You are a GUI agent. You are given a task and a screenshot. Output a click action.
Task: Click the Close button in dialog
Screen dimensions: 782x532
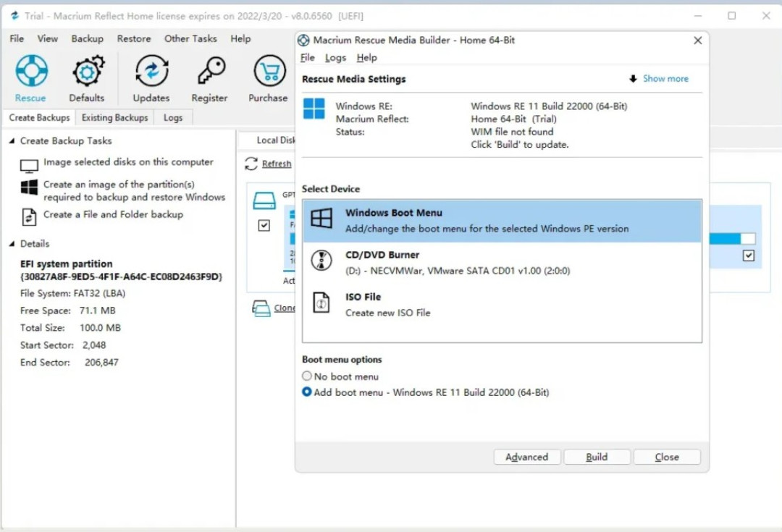[x=667, y=457]
